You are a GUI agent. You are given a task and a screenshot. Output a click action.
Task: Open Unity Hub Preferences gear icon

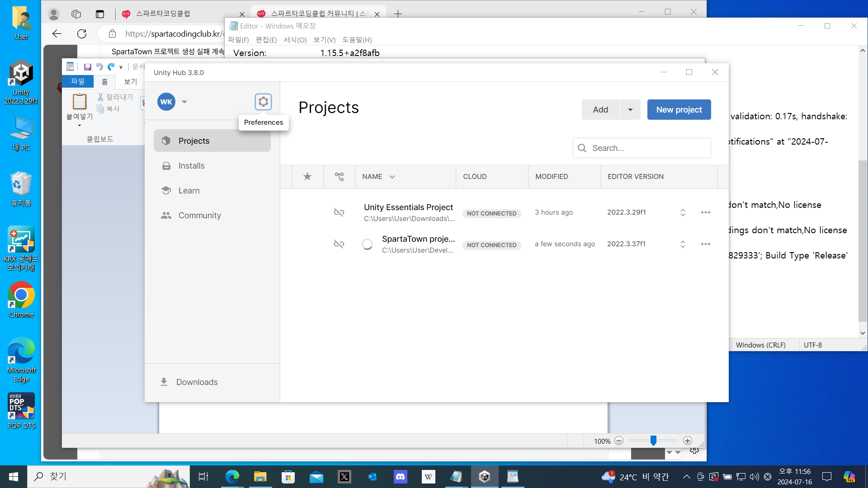[263, 102]
